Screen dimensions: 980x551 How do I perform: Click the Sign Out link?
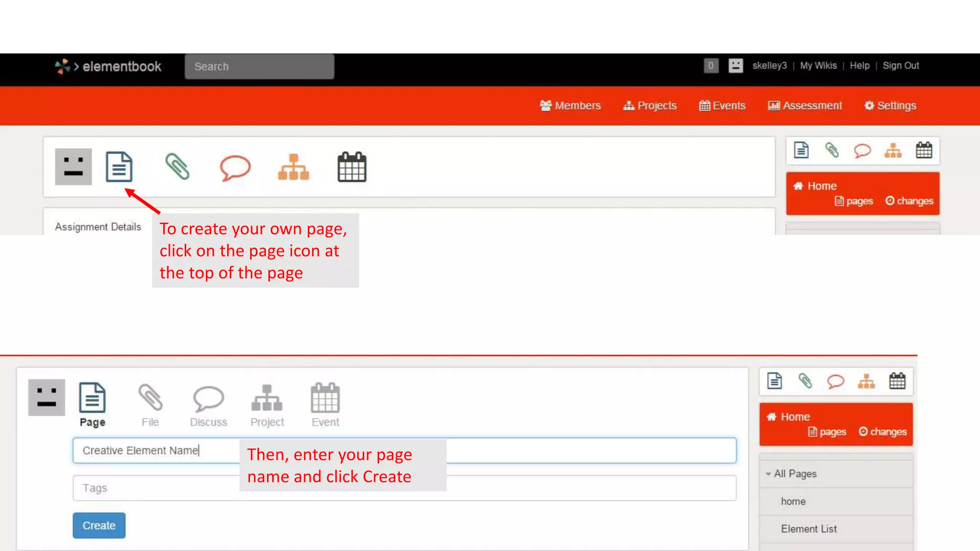(x=901, y=66)
